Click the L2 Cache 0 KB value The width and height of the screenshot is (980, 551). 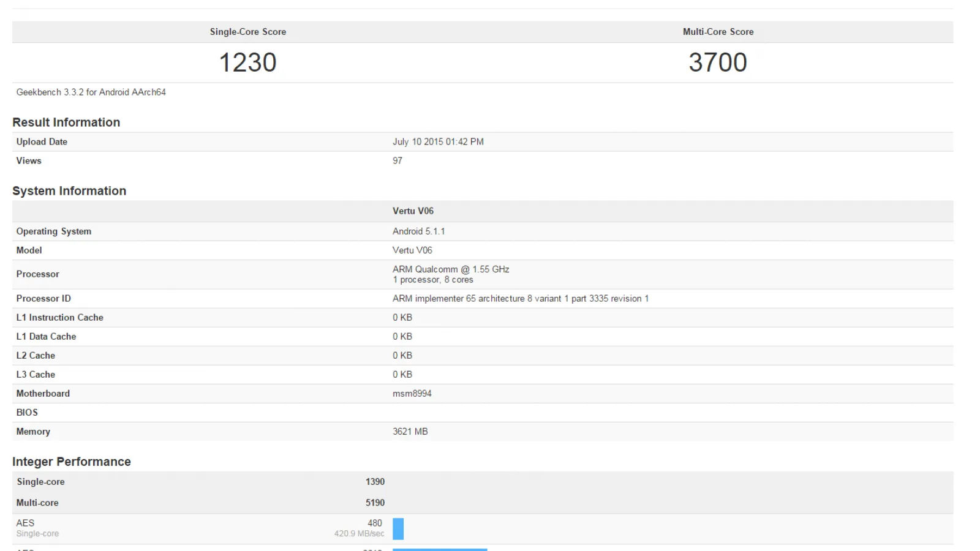pyautogui.click(x=402, y=356)
